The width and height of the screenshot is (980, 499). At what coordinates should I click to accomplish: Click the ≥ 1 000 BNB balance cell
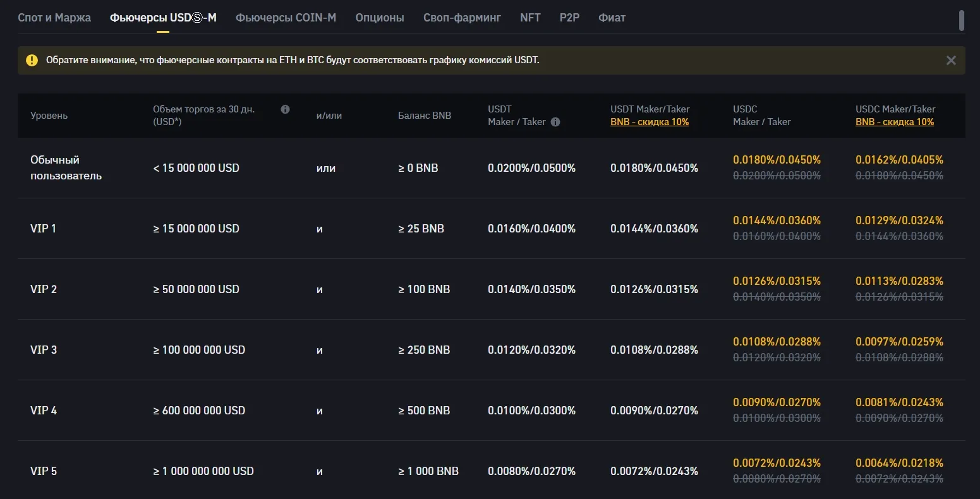pos(428,471)
